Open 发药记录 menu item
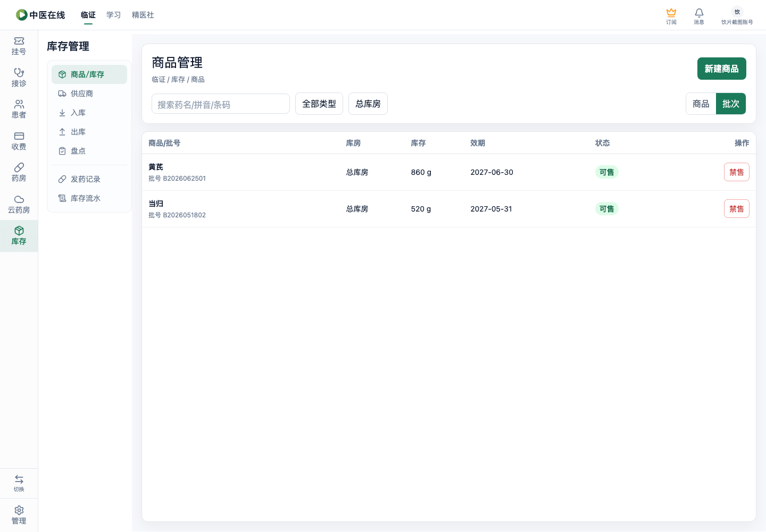 pos(89,179)
